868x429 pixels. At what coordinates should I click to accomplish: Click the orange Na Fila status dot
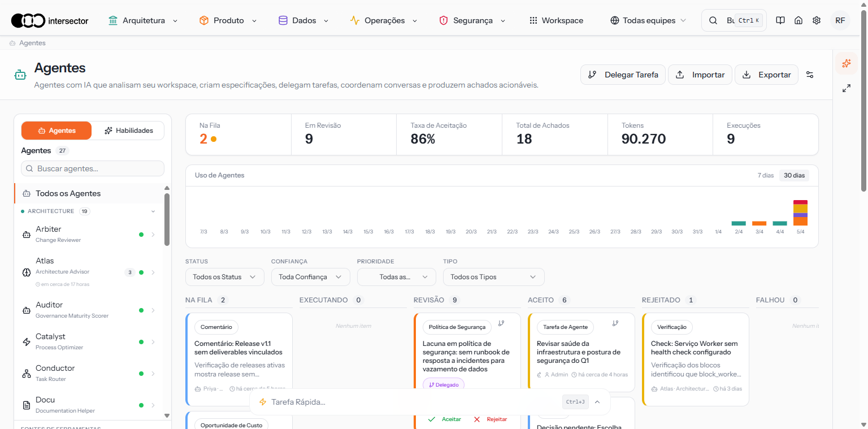[214, 139]
